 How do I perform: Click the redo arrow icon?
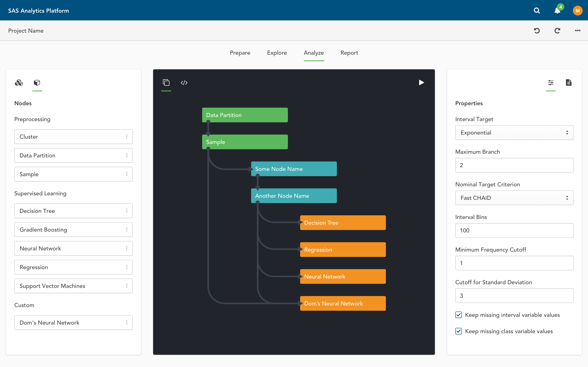(557, 31)
